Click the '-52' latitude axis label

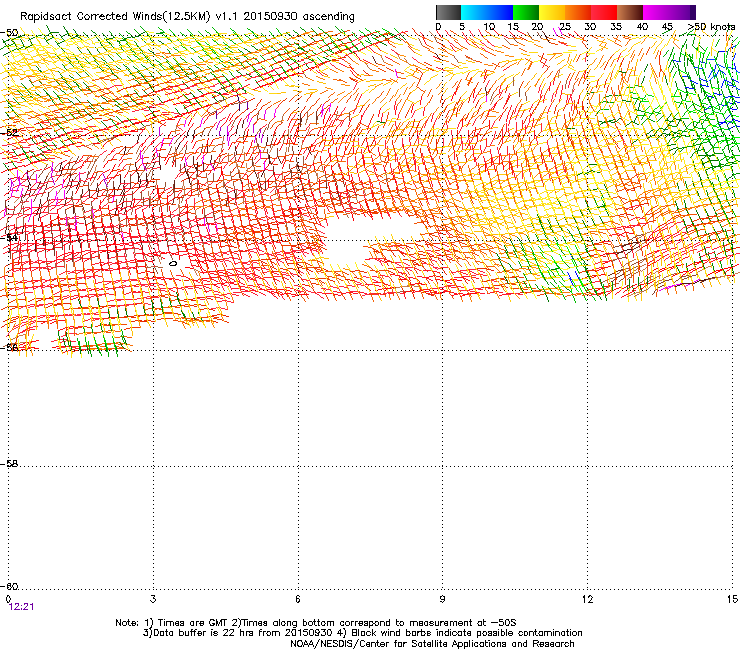9,133
